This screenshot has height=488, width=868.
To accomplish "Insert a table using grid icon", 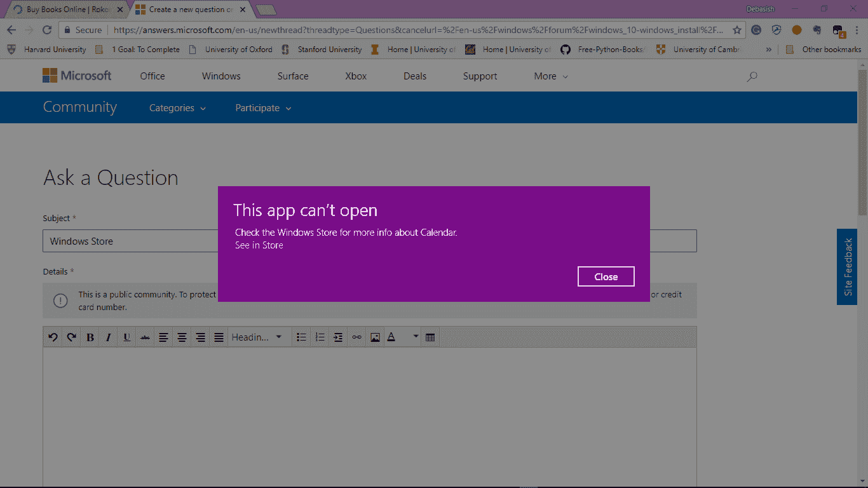I will [430, 337].
